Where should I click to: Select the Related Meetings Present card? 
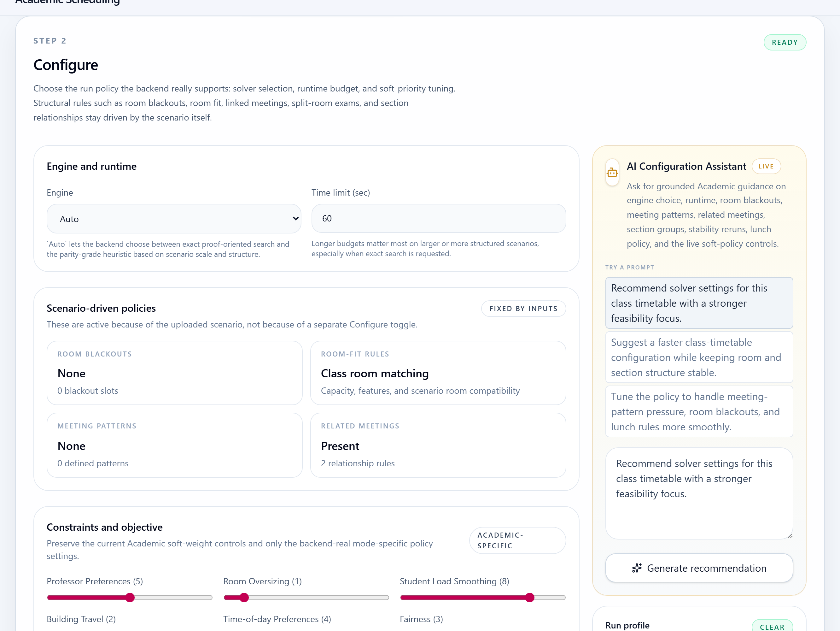pyautogui.click(x=438, y=445)
